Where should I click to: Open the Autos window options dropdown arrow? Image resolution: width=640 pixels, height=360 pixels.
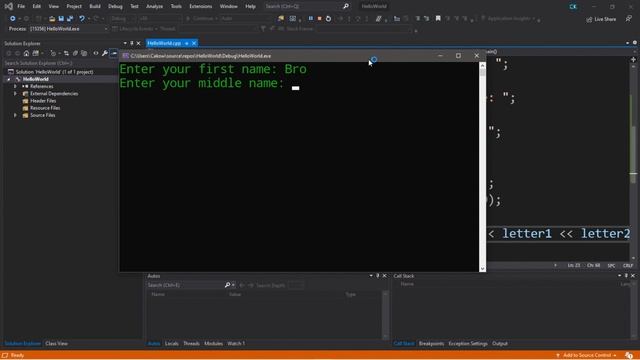pyautogui.click(x=371, y=276)
